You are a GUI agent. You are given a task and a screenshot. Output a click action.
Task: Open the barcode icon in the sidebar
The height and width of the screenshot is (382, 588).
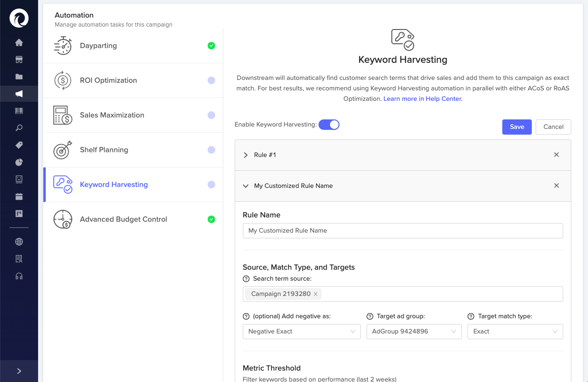[19, 111]
